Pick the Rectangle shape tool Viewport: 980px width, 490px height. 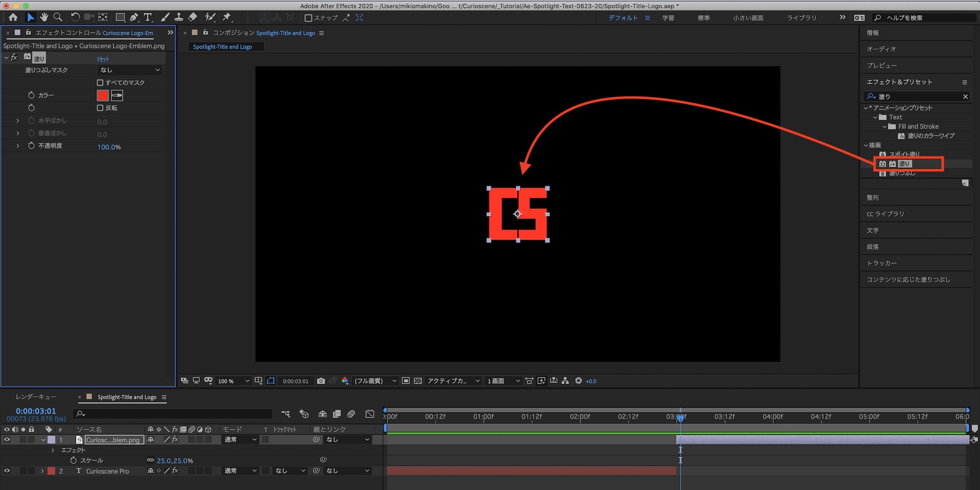coord(120,17)
